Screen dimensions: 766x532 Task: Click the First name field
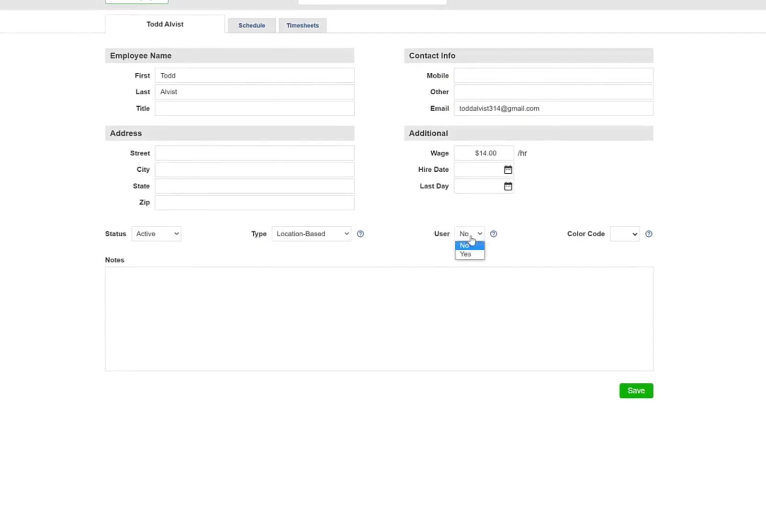(x=255, y=76)
